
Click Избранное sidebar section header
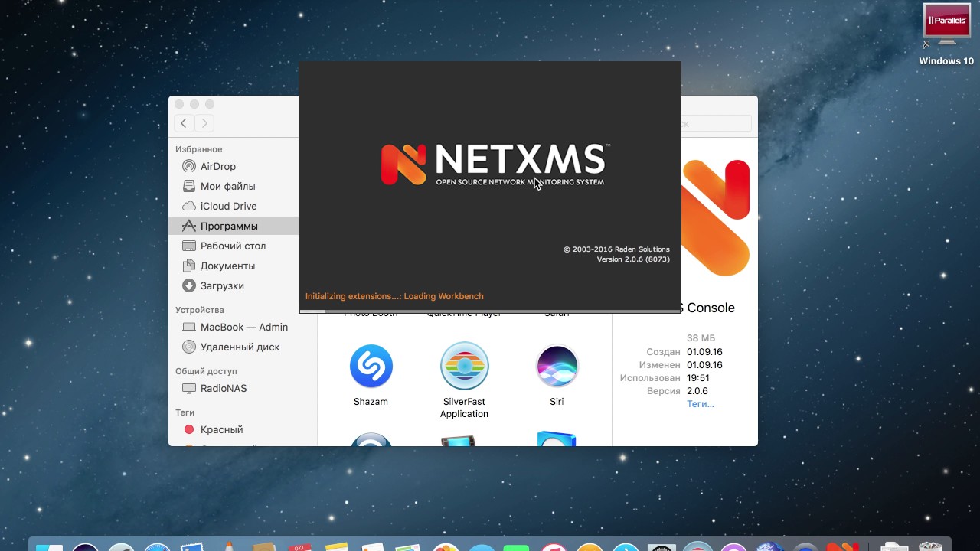pyautogui.click(x=199, y=149)
